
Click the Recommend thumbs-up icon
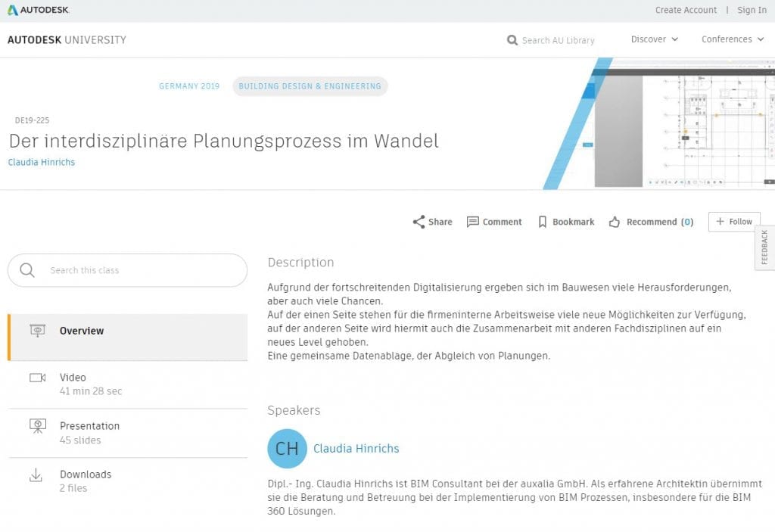(615, 222)
